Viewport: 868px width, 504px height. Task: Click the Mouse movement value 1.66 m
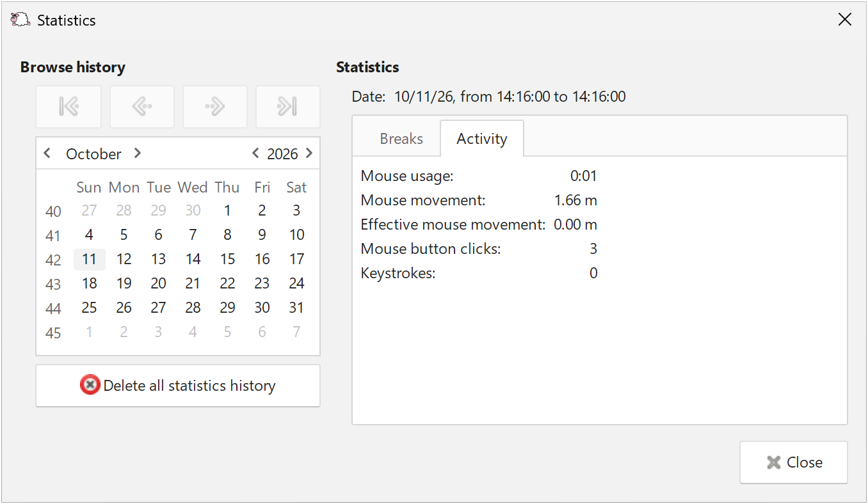[x=575, y=200]
